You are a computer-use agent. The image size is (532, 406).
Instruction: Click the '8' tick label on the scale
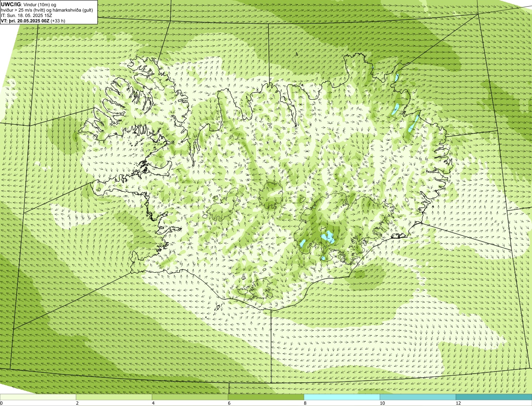coord(305,403)
